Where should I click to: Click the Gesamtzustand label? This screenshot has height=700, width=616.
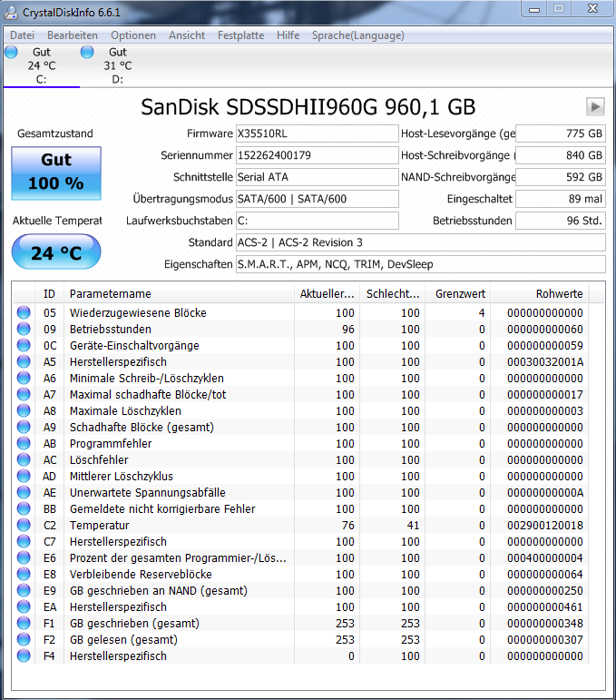[x=55, y=133]
